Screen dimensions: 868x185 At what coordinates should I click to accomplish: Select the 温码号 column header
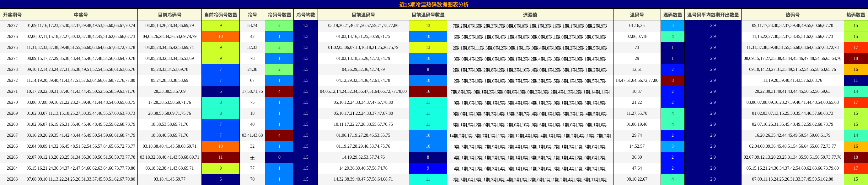pyautogui.click(x=637, y=15)
